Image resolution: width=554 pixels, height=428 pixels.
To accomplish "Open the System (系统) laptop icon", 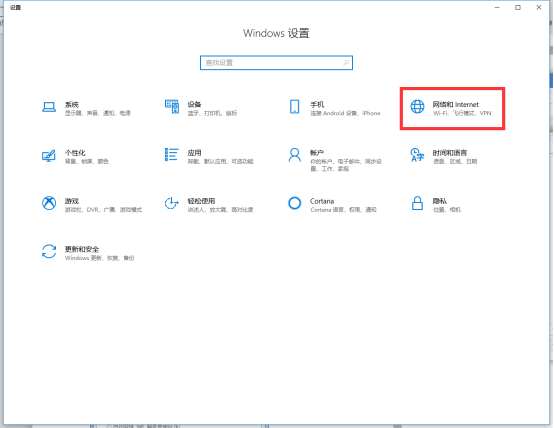I will pos(49,107).
